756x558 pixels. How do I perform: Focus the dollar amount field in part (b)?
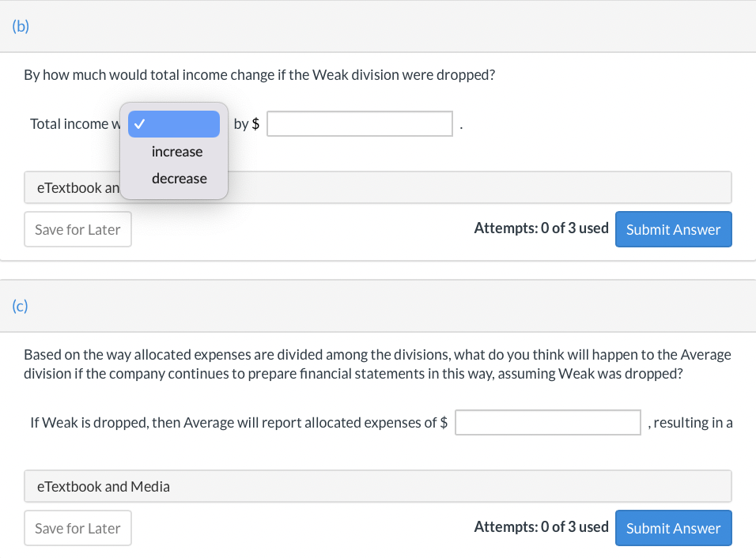click(x=360, y=124)
